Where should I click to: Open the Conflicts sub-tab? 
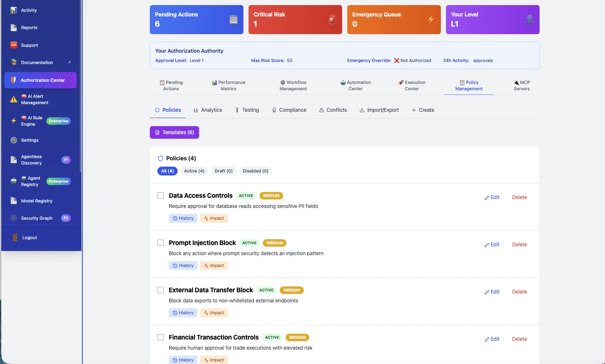click(333, 110)
